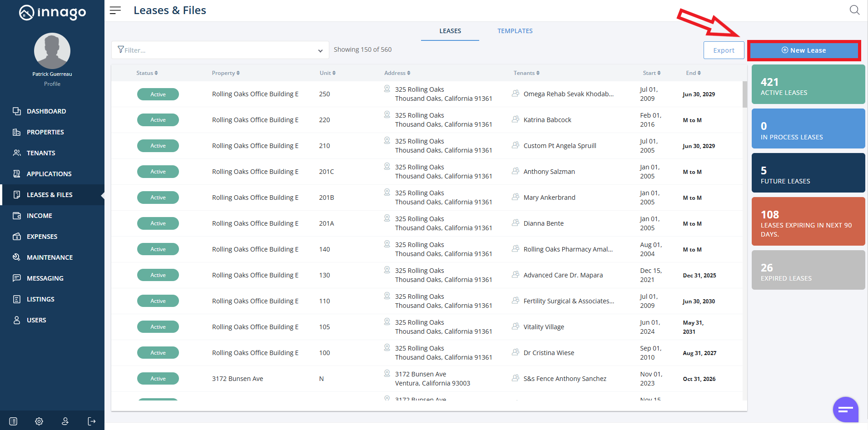Viewport: 868px width, 430px height.
Task: Click the New Lease button
Action: (x=804, y=50)
